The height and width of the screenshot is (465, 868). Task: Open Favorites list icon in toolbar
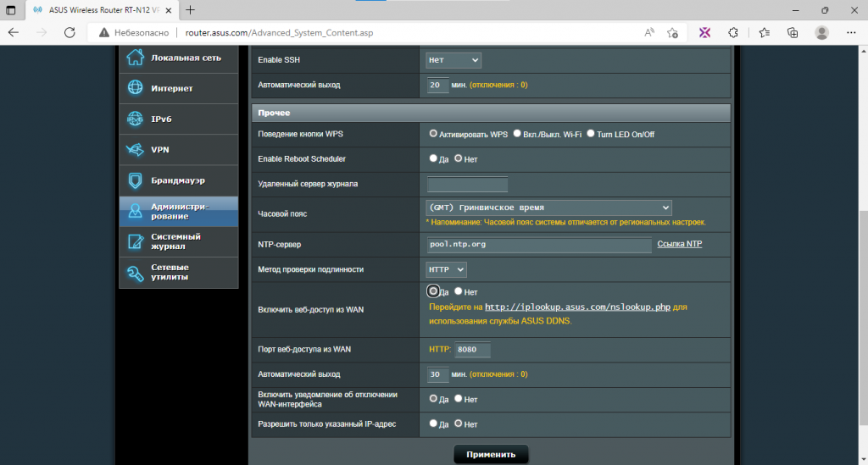pyautogui.click(x=765, y=33)
